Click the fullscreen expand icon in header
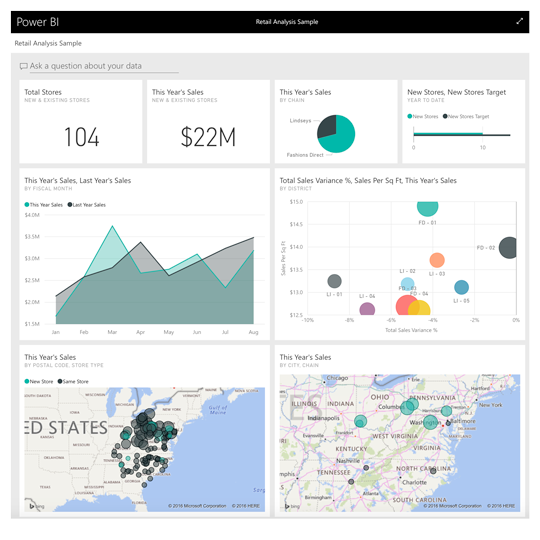This screenshot has height=540, width=540. click(519, 21)
